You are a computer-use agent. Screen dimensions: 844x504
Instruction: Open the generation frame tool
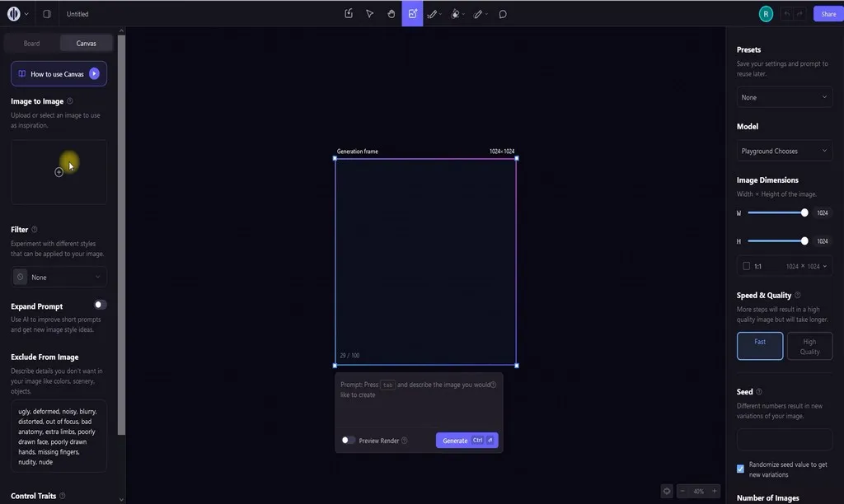(412, 14)
